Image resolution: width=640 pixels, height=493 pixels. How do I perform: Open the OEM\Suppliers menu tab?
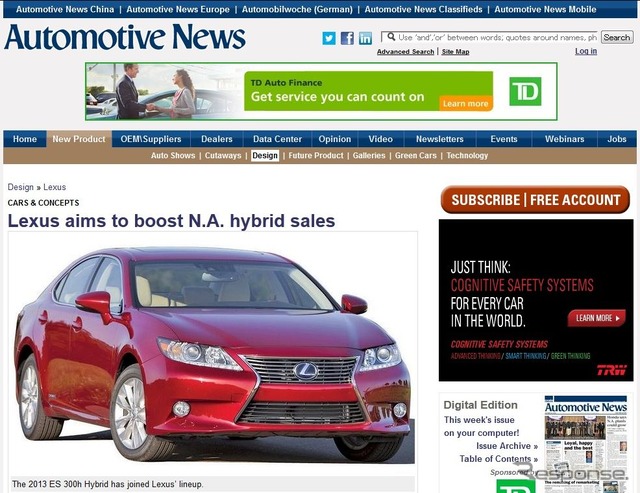click(151, 139)
